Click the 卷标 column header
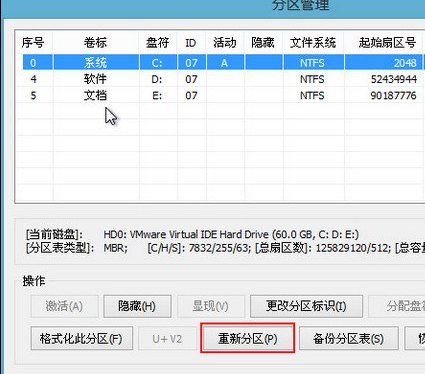The width and height of the screenshot is (425, 374). (95, 43)
